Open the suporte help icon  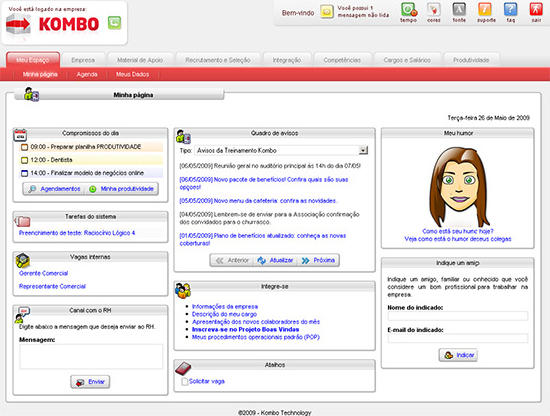(485, 9)
